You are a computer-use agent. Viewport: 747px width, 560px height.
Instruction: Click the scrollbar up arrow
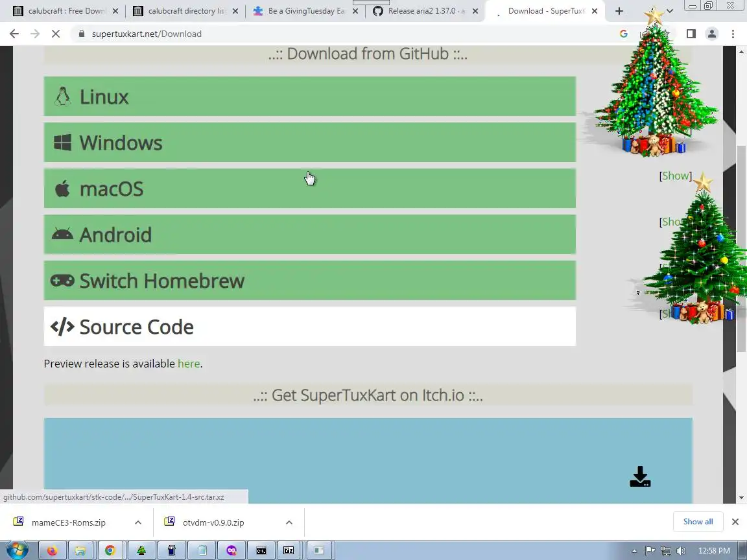[741, 51]
